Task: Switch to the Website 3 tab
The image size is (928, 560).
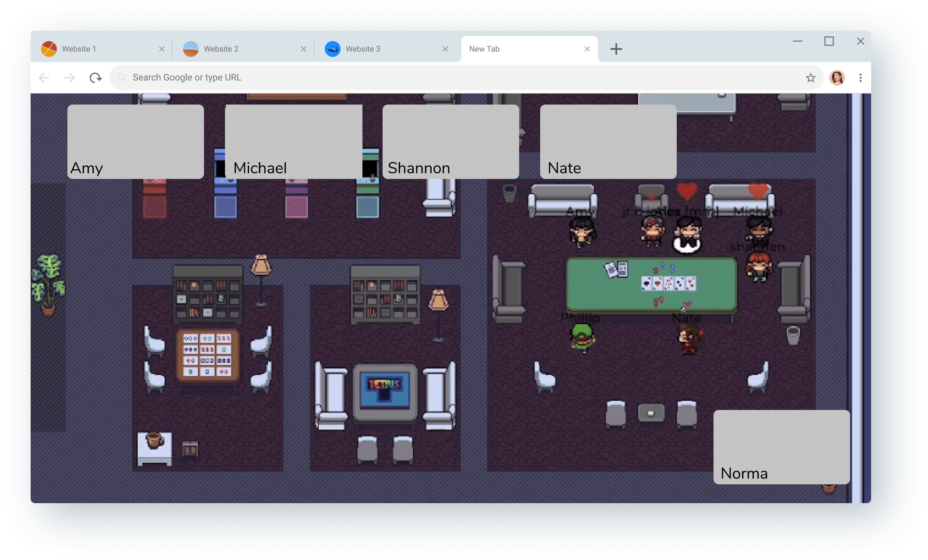Action: (363, 49)
